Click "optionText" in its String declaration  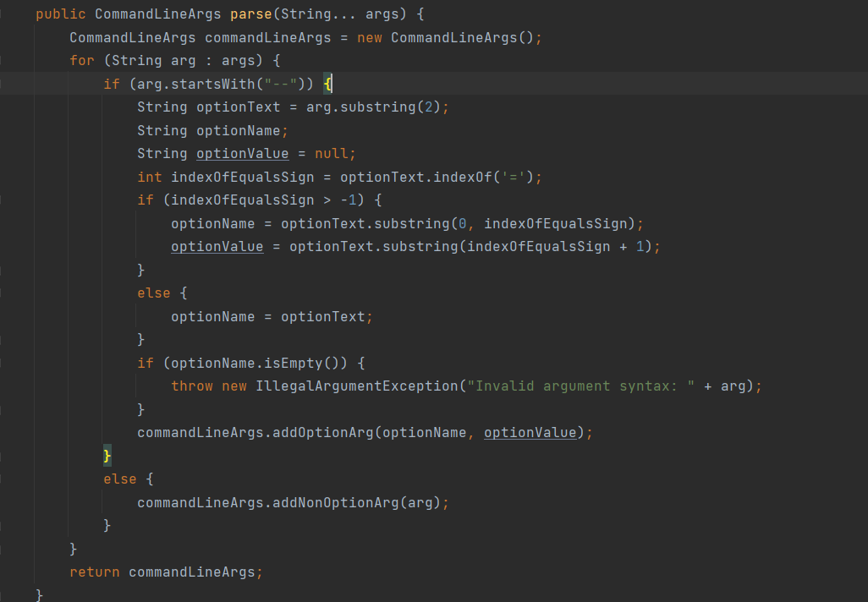[x=238, y=107]
